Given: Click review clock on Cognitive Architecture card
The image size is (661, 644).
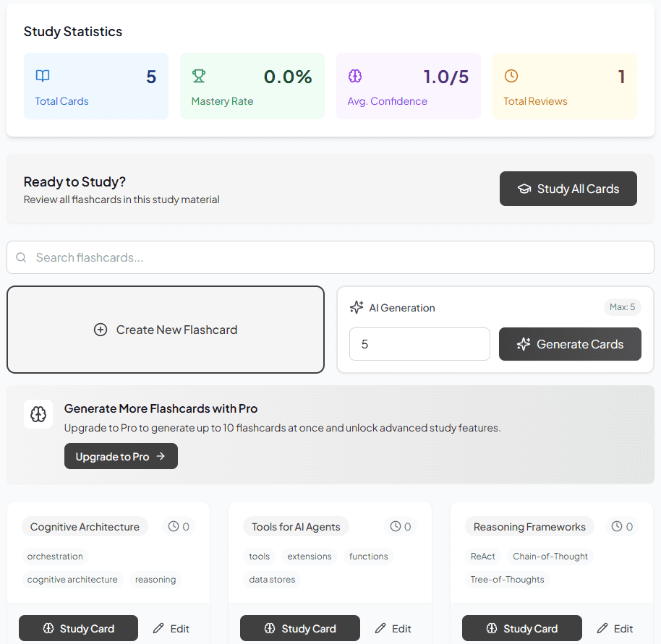Looking at the screenshot, I should (x=174, y=527).
